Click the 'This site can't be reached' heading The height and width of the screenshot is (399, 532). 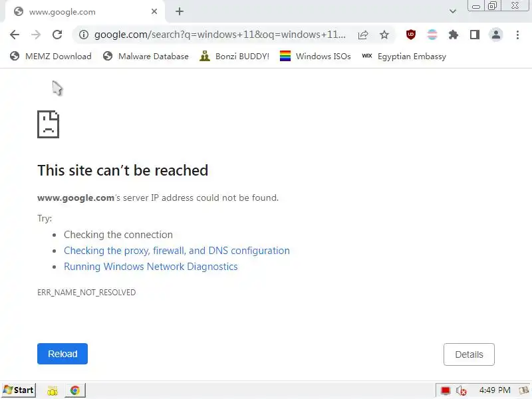click(x=122, y=170)
